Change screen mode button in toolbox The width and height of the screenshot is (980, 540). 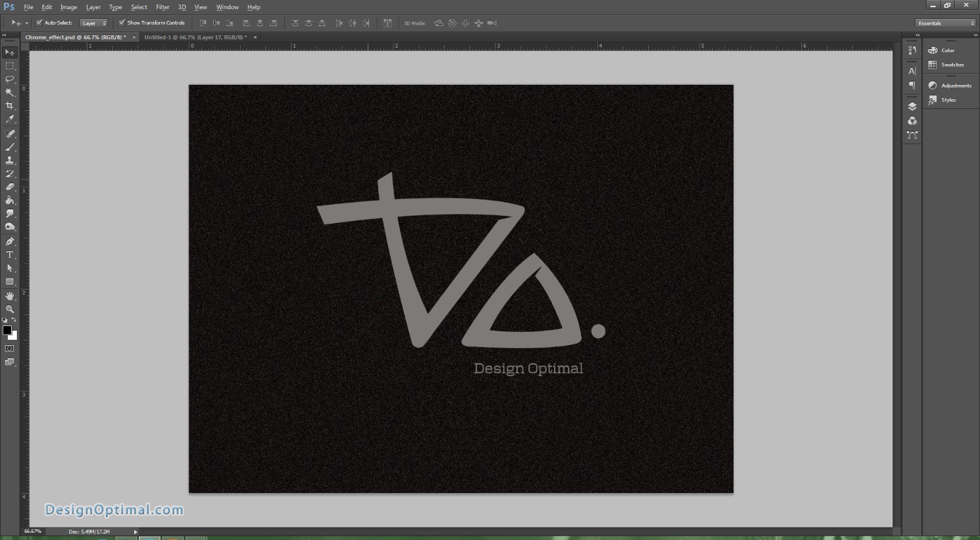[x=10, y=363]
